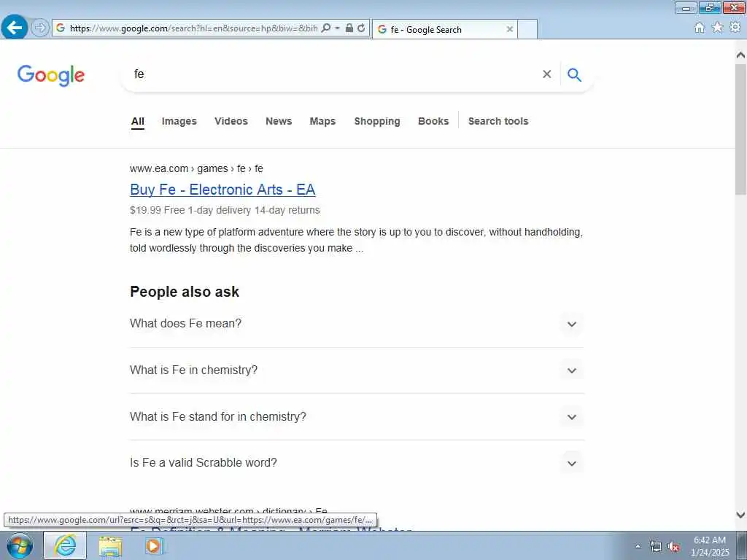747x560 pixels.
Task: Click the taskbar clock showing 6:42 AM
Action: click(x=709, y=546)
